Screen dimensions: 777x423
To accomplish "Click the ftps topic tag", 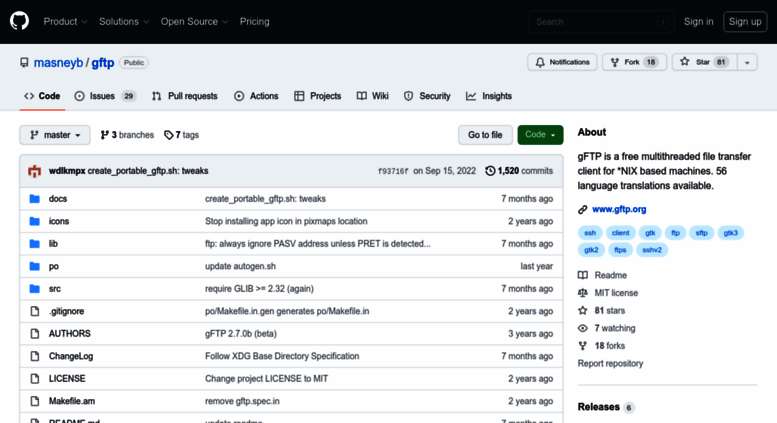I will coord(620,250).
